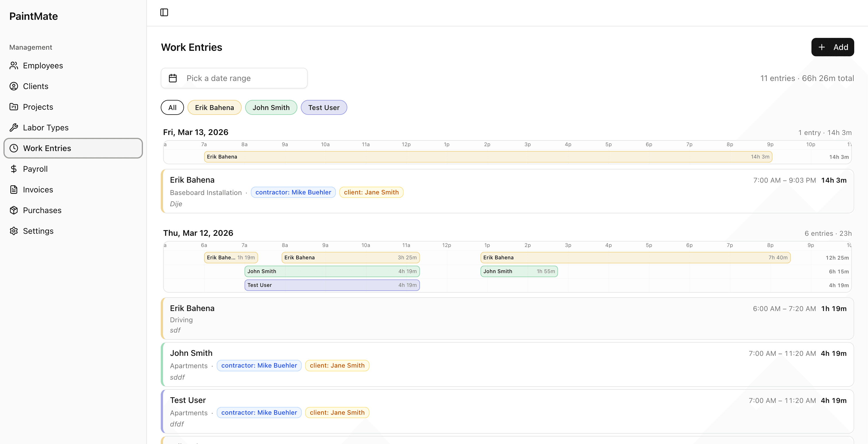Go to Purchases page

[73, 211]
